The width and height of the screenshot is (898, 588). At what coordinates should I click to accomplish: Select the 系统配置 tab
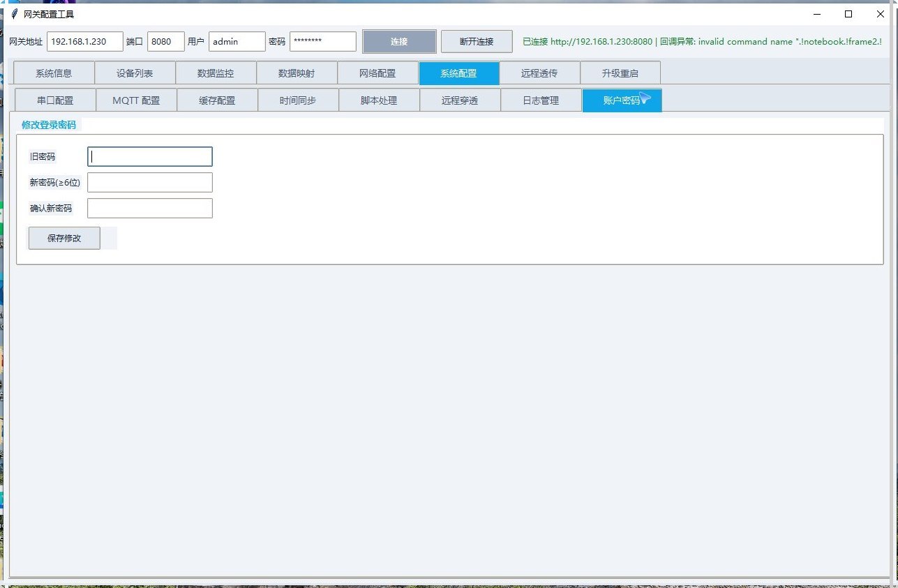[x=459, y=73]
